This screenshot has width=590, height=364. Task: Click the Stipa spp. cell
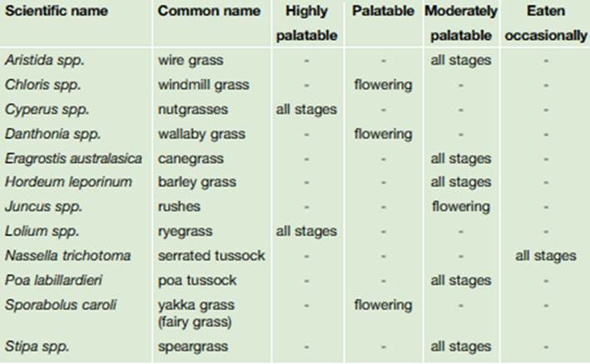(x=32, y=346)
